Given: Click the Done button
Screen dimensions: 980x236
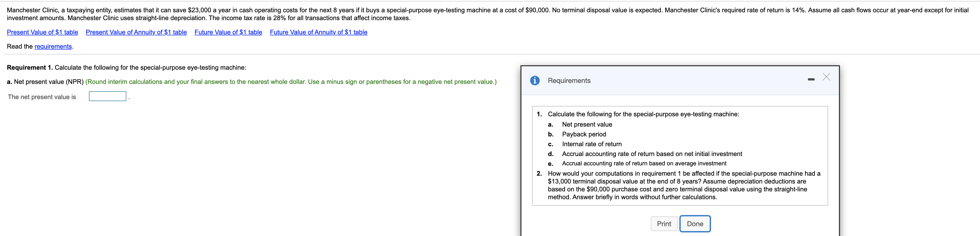Looking at the screenshot, I should [695, 223].
